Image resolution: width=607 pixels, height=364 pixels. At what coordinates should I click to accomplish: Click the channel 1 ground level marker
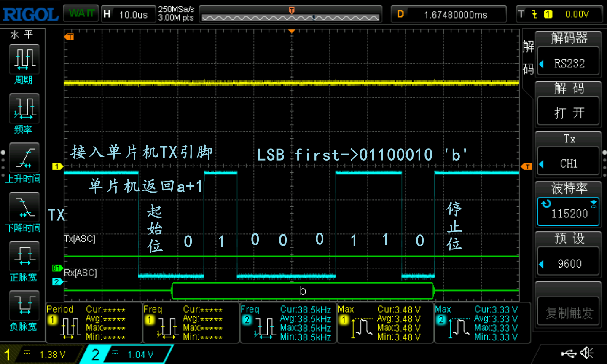point(57,166)
